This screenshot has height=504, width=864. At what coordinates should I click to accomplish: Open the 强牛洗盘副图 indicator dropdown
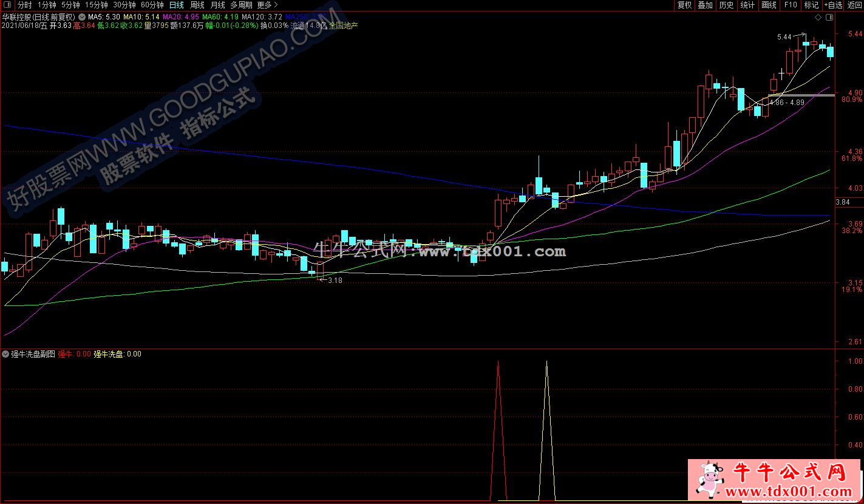[5, 353]
